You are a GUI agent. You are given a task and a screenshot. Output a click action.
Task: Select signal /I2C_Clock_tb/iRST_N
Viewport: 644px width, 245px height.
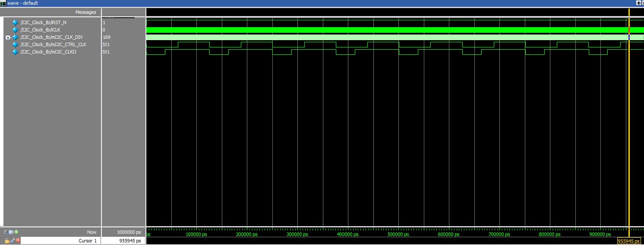click(x=44, y=22)
